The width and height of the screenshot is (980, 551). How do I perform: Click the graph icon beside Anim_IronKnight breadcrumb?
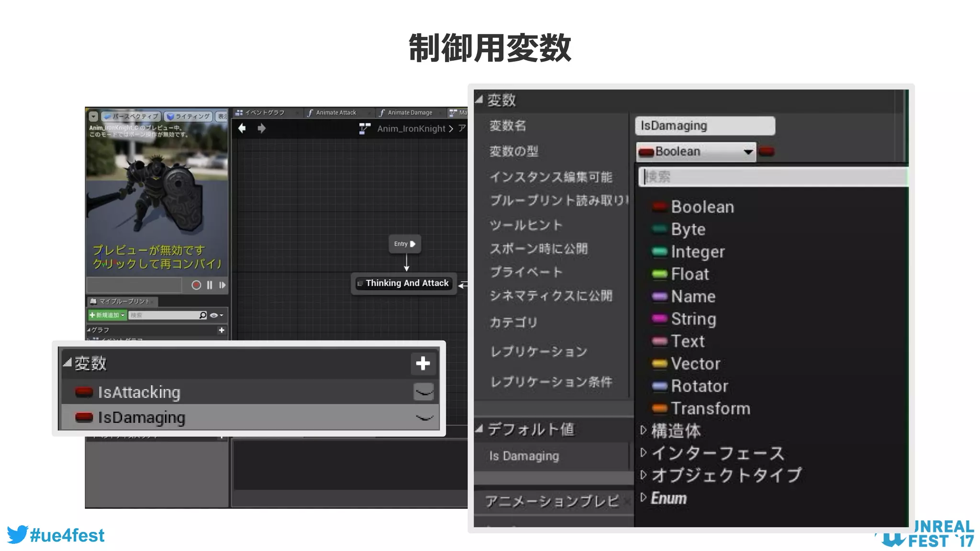click(365, 129)
